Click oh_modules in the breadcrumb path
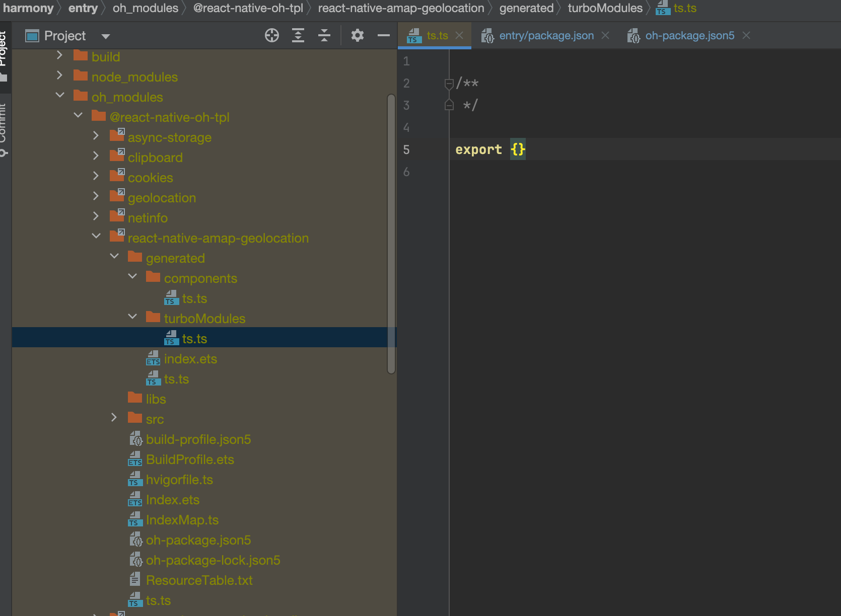Viewport: 841px width, 616px height. tap(146, 8)
